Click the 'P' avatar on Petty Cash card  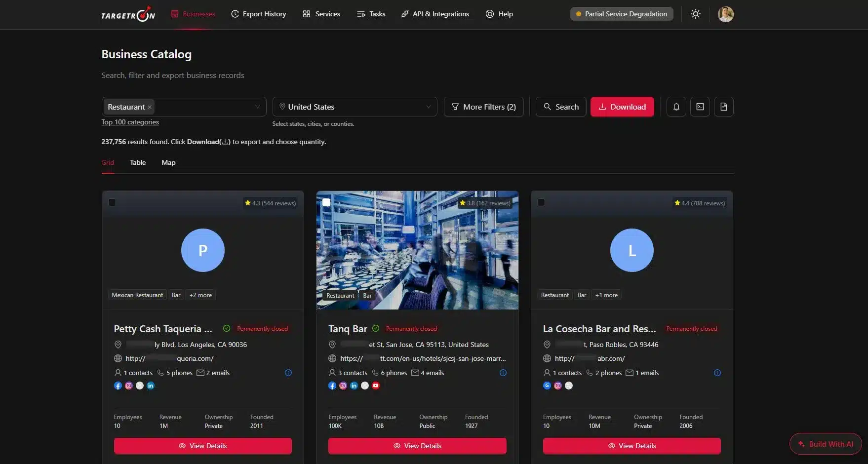(x=203, y=250)
